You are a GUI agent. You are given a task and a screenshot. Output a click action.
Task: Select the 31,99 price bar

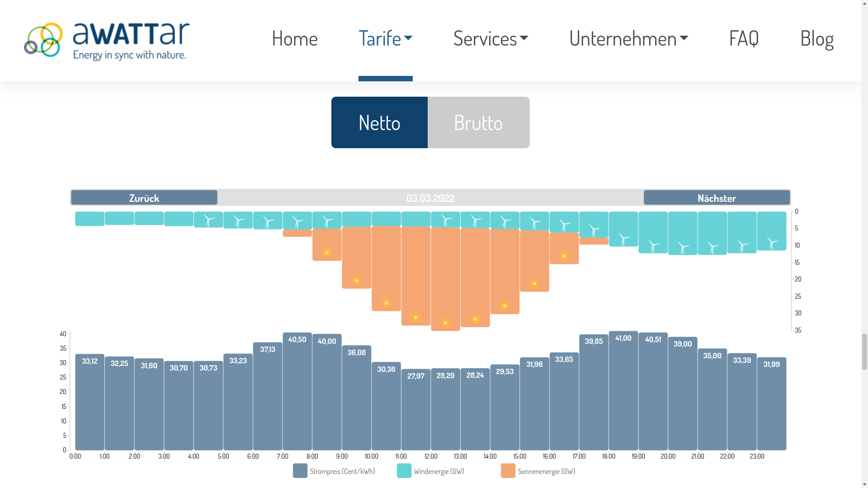772,404
